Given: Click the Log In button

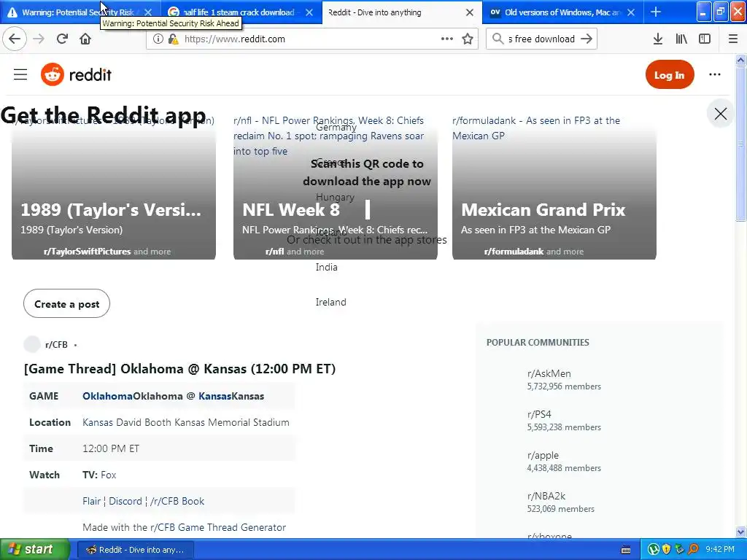Looking at the screenshot, I should click(670, 75).
